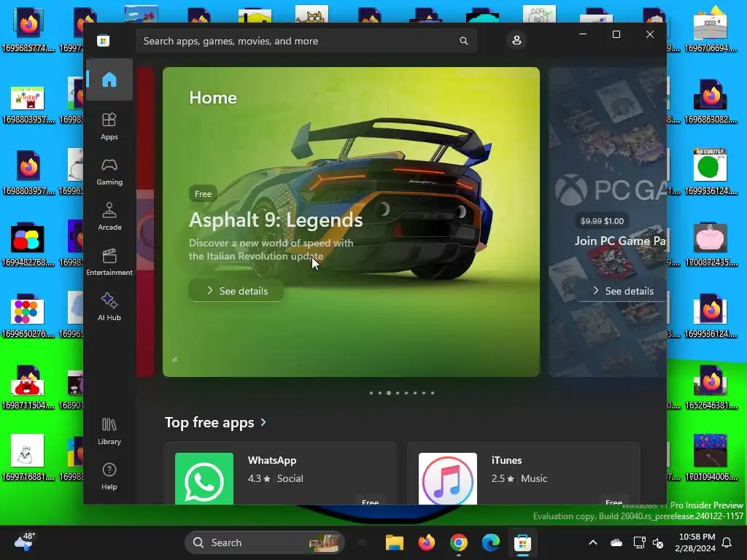
Task: Open the Library in the sidebar
Action: coord(109,432)
